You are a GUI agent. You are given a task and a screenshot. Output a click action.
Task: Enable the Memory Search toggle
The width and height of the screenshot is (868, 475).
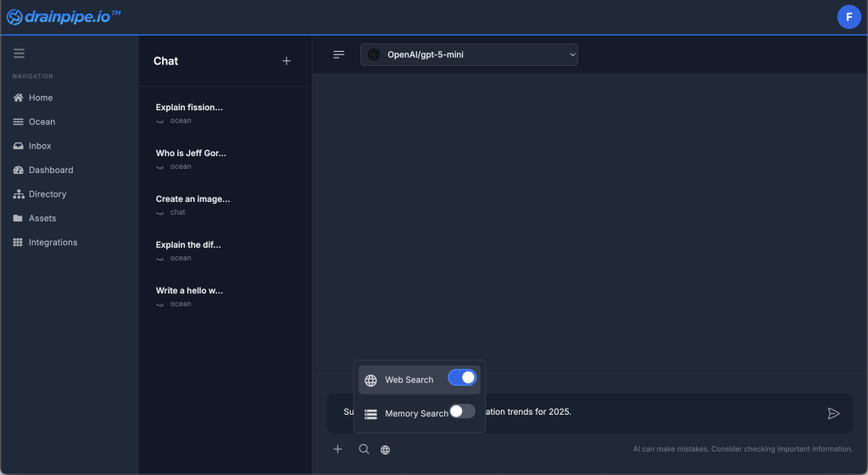[x=462, y=411]
